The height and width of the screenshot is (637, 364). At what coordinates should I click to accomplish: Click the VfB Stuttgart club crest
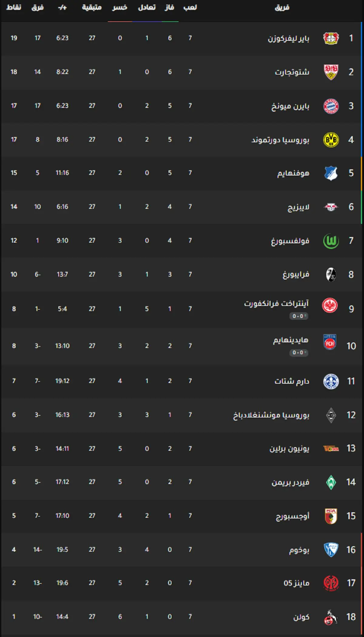point(331,72)
